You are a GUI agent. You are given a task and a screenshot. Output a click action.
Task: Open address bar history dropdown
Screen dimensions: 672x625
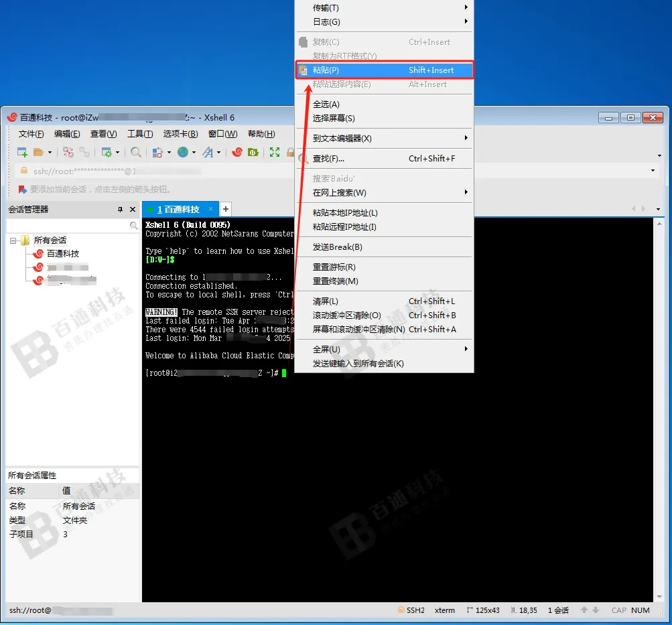653,171
